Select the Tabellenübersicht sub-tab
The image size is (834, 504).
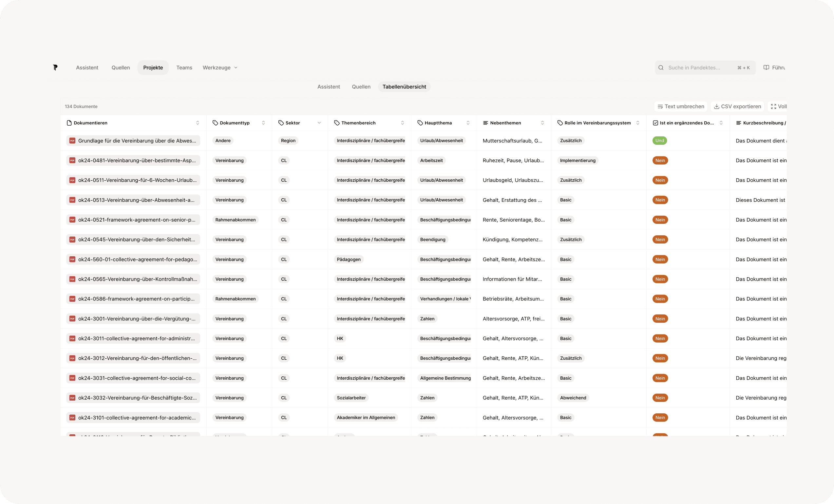tap(404, 87)
